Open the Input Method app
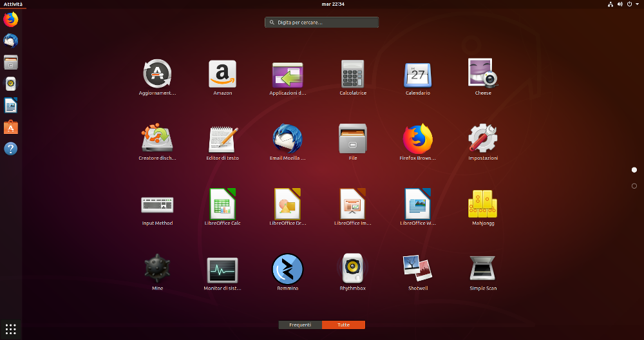The height and width of the screenshot is (340, 644). tap(157, 205)
